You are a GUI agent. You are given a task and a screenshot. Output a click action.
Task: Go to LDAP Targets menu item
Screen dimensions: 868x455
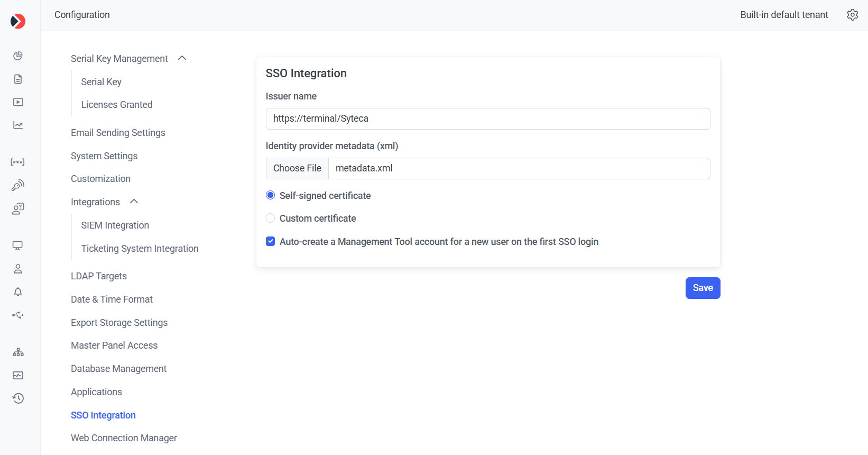(99, 276)
